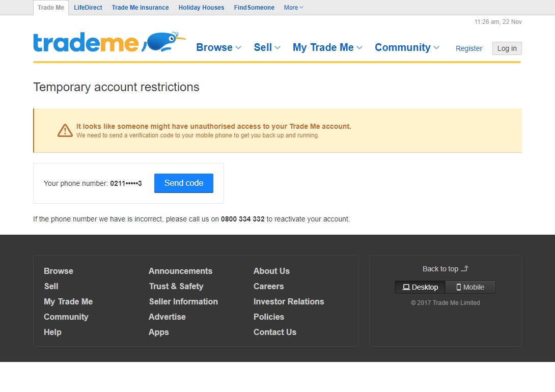Open Browse link in footer
Image resolution: width=555 pixels, height=392 pixels.
59,271
